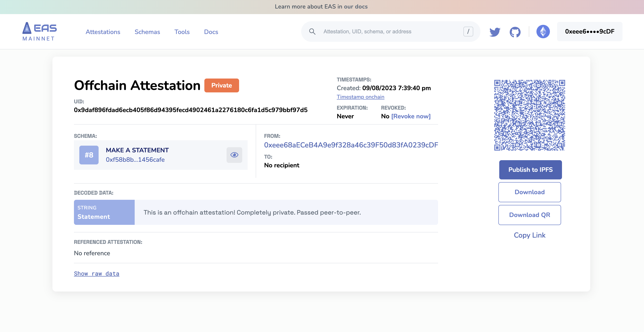Click the Revoke now link
Screen dimensions: 644x332
click(411, 116)
